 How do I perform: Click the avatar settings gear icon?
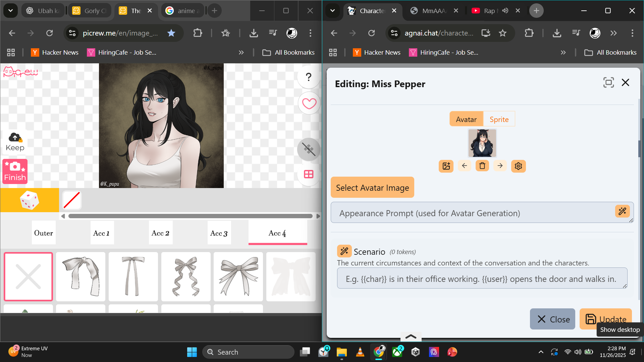point(518,166)
